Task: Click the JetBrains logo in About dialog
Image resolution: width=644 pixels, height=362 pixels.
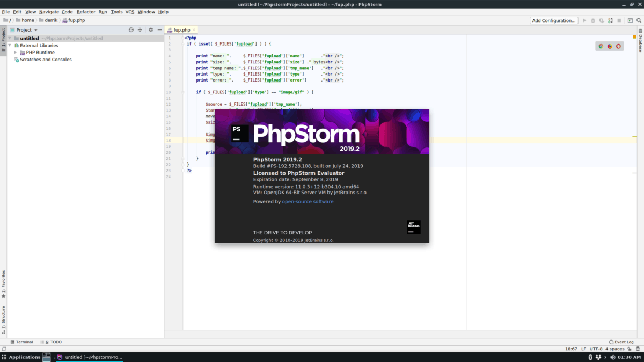Action: pyautogui.click(x=414, y=227)
